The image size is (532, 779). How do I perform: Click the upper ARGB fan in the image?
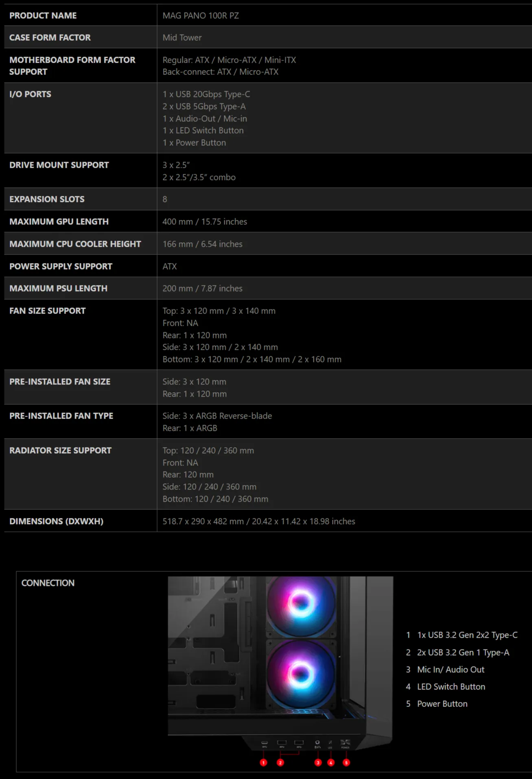301,604
